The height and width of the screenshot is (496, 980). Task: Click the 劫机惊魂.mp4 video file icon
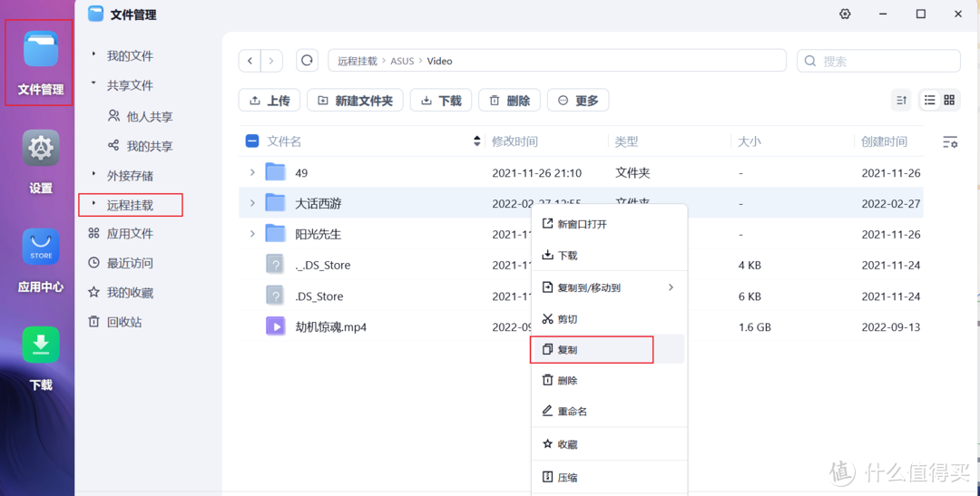tap(275, 326)
